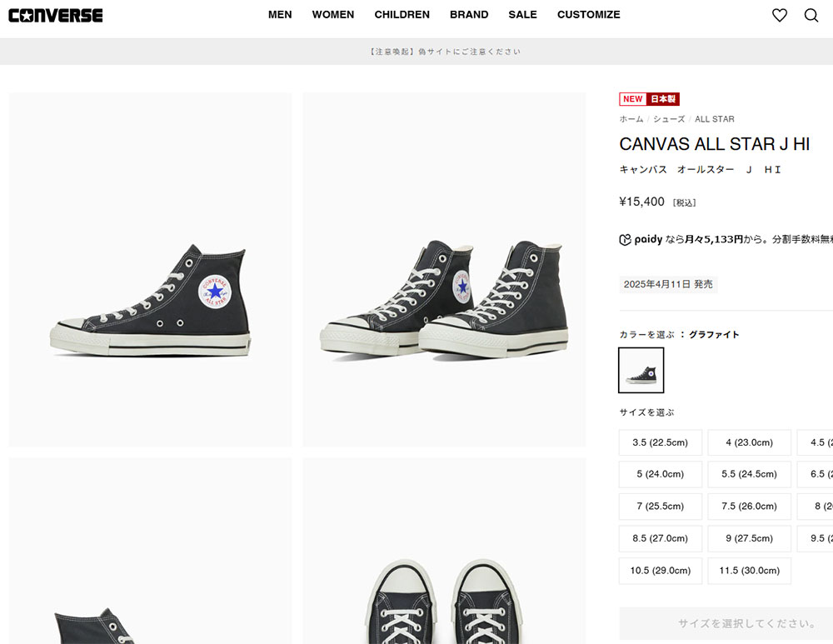Screen dimensions: 833x644
Task: Select the graphite color swatch
Action: pos(641,370)
